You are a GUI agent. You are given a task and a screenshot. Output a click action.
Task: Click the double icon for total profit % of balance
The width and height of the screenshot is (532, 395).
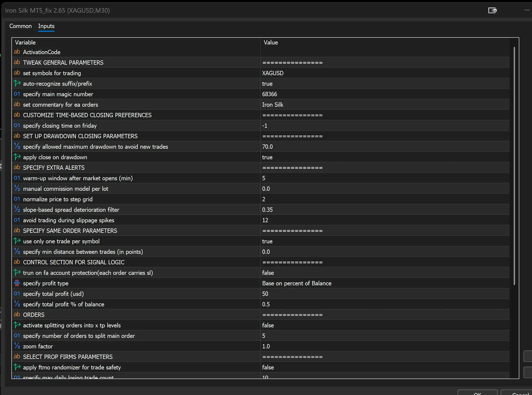click(x=17, y=304)
